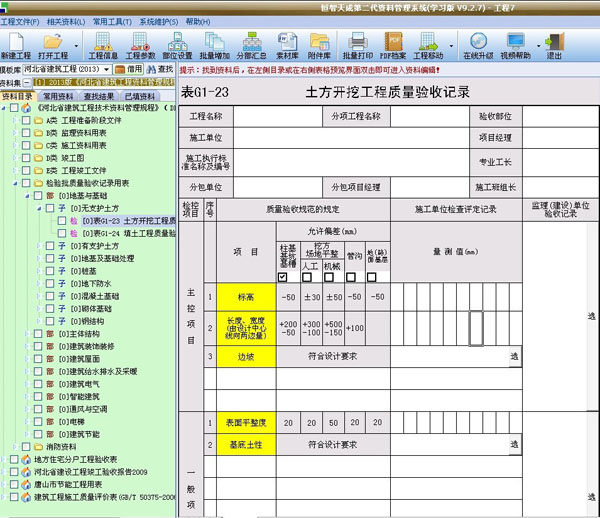Check the 人工 column checkbox in form
Viewport: 600px width, 518px height.
(x=307, y=277)
